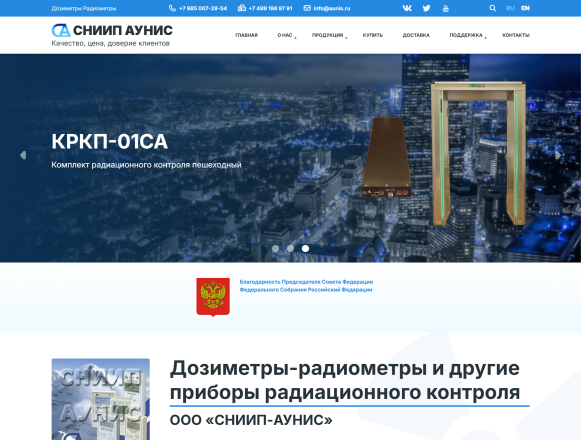Click the walk-through radiation portal image

[478, 153]
